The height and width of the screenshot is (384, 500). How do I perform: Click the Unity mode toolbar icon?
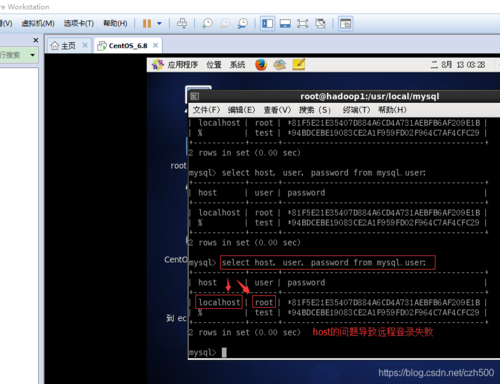coord(320,24)
